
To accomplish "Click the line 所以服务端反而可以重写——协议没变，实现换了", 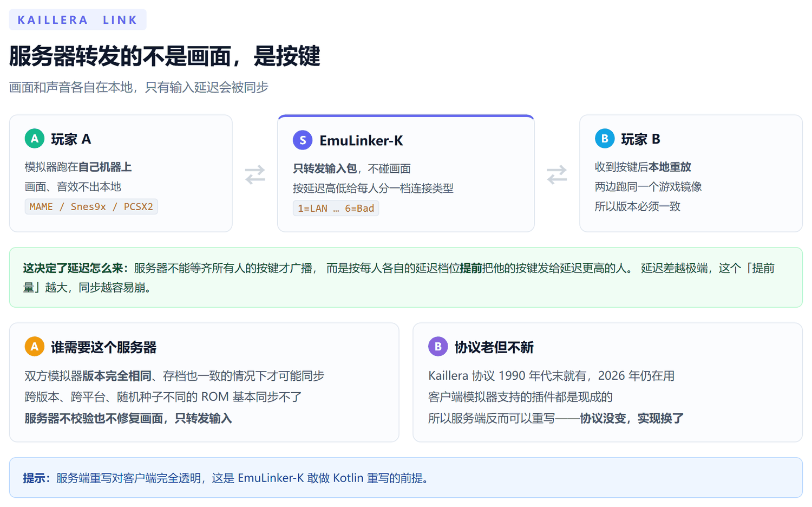I will click(x=556, y=418).
